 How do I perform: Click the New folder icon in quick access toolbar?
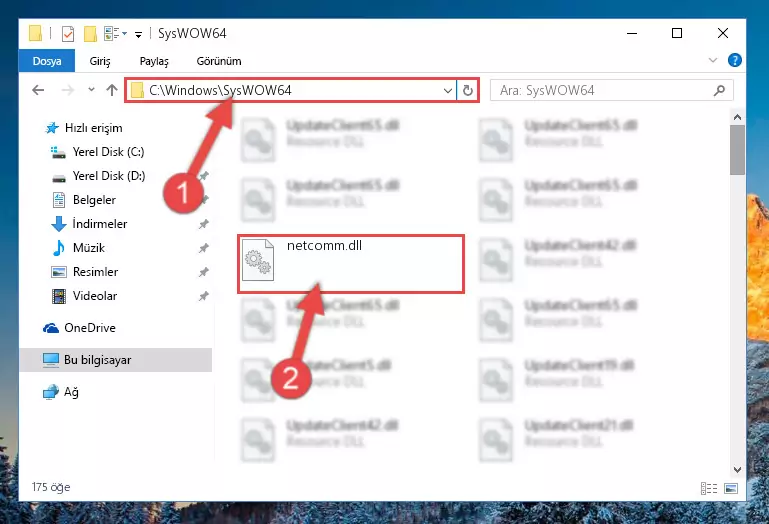pyautogui.click(x=90, y=34)
